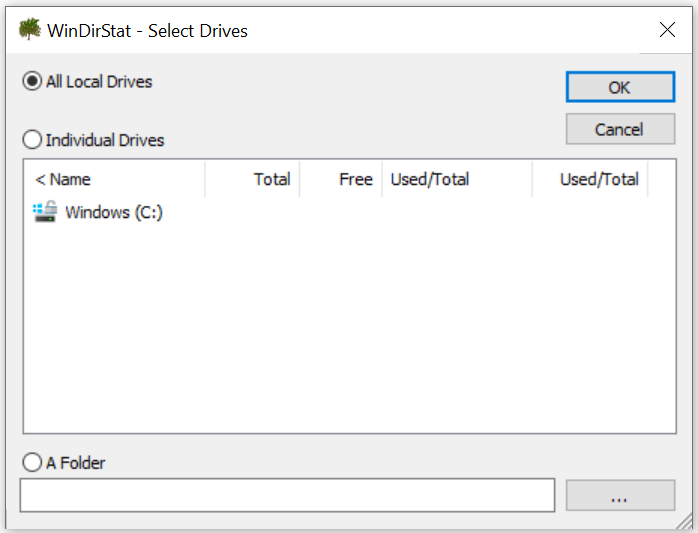Click the WinDirStat tree icon in title bar
Viewport: 698px width, 533px height.
[30, 29]
